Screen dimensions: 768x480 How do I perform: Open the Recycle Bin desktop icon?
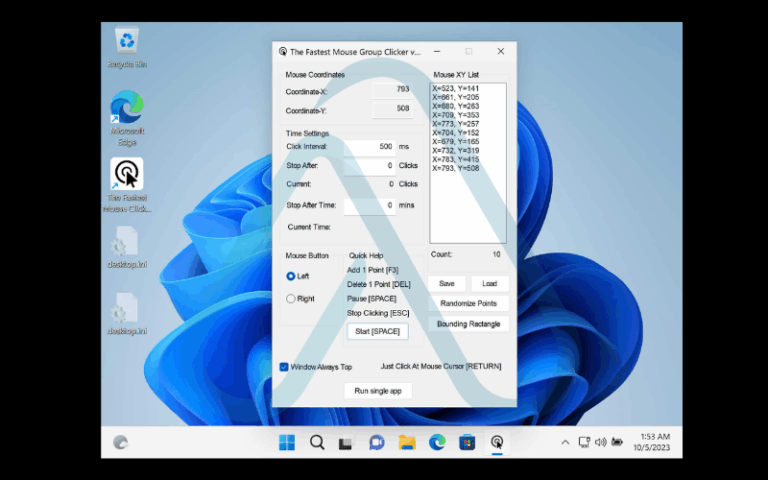127,48
